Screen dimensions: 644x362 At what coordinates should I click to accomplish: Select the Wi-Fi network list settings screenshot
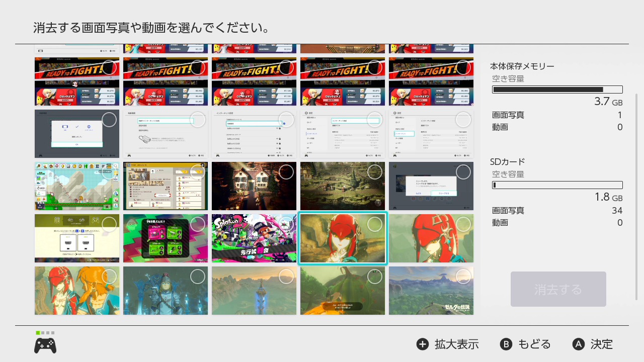[254, 134]
